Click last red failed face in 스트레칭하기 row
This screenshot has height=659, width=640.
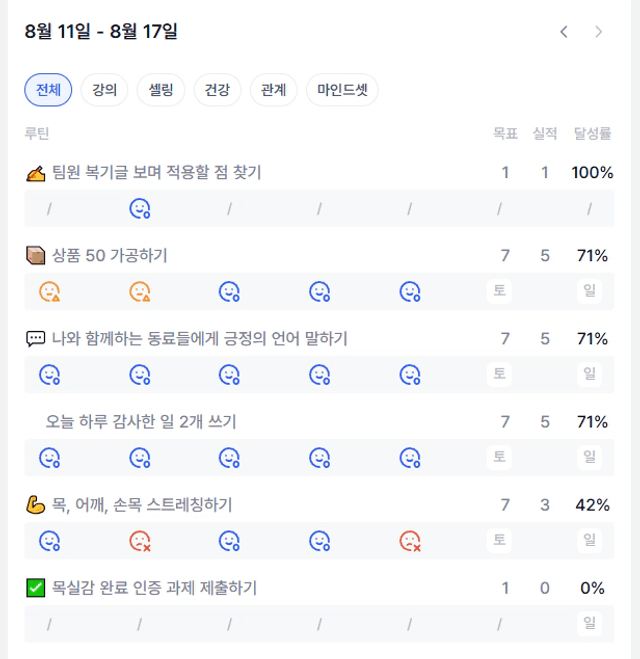point(410,541)
